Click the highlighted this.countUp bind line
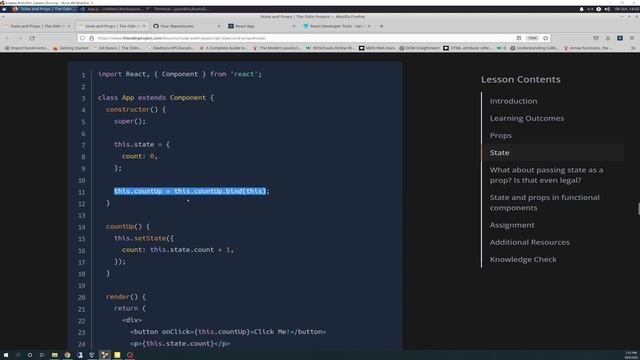 tap(191, 191)
